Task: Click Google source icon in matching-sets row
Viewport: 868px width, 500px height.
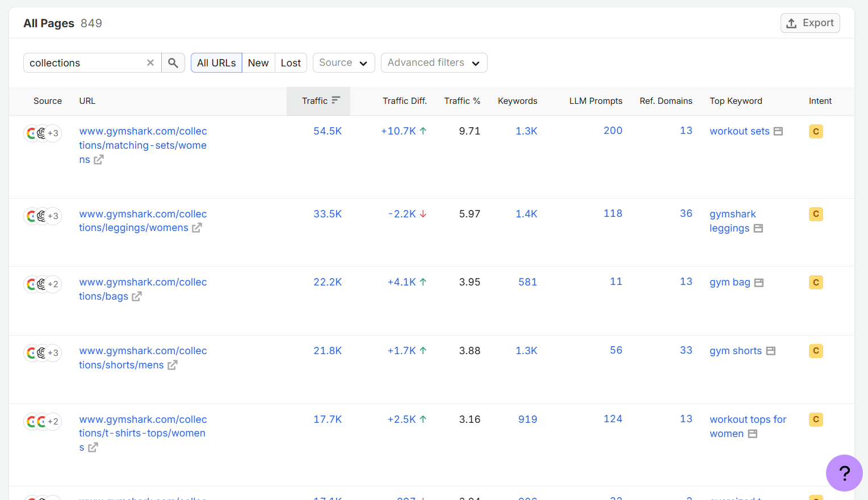Action: coord(31,133)
